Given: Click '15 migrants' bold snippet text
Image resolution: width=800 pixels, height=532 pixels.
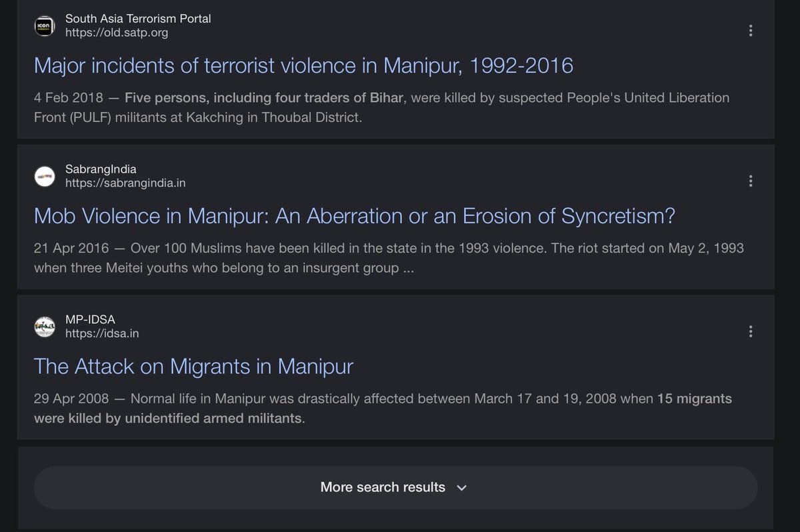Looking at the screenshot, I should point(695,399).
